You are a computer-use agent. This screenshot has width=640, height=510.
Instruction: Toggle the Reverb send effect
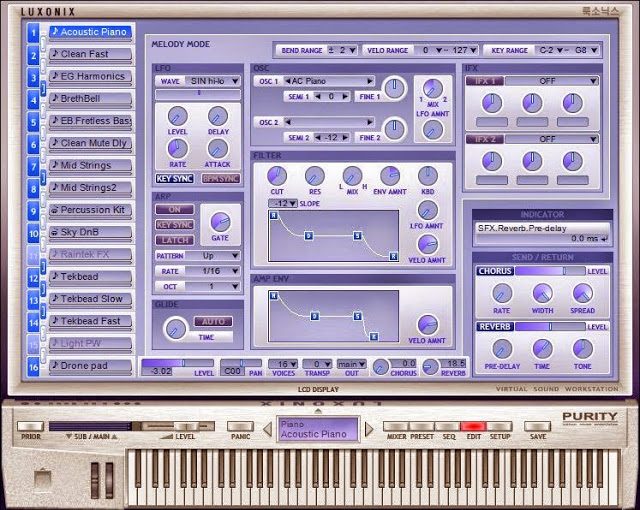point(495,327)
